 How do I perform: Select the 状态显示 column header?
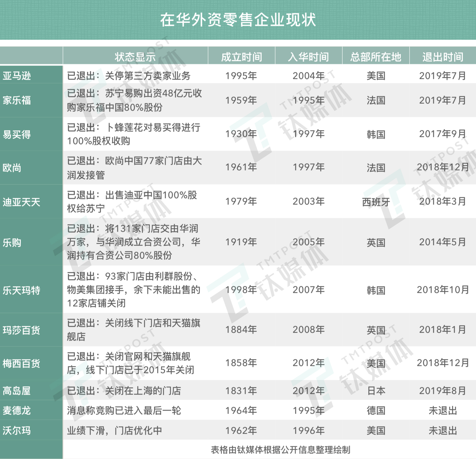pos(135,57)
